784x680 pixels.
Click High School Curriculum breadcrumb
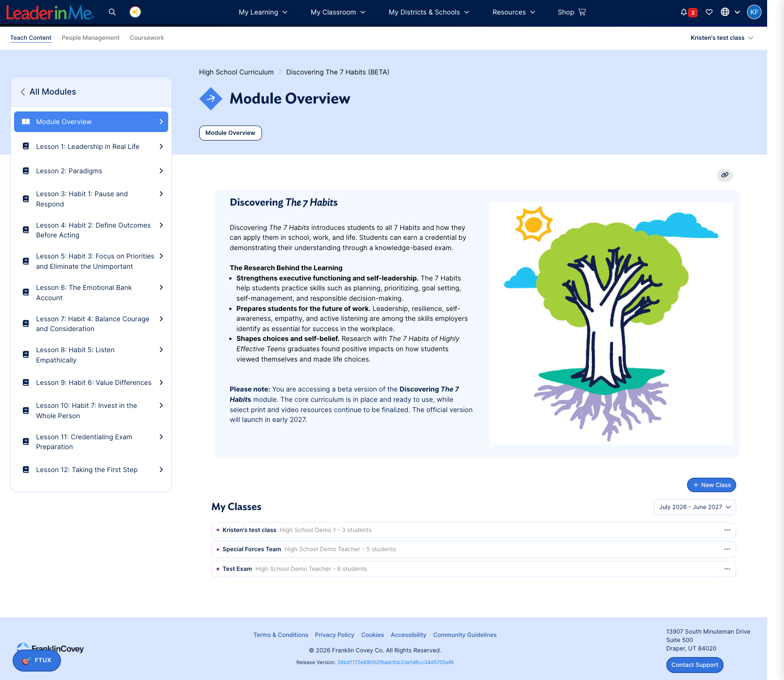(236, 72)
